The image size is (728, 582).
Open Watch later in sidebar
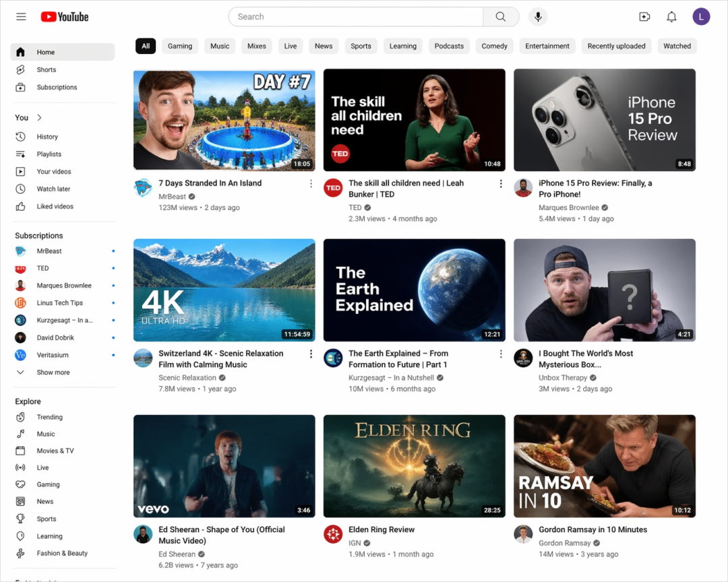point(53,189)
